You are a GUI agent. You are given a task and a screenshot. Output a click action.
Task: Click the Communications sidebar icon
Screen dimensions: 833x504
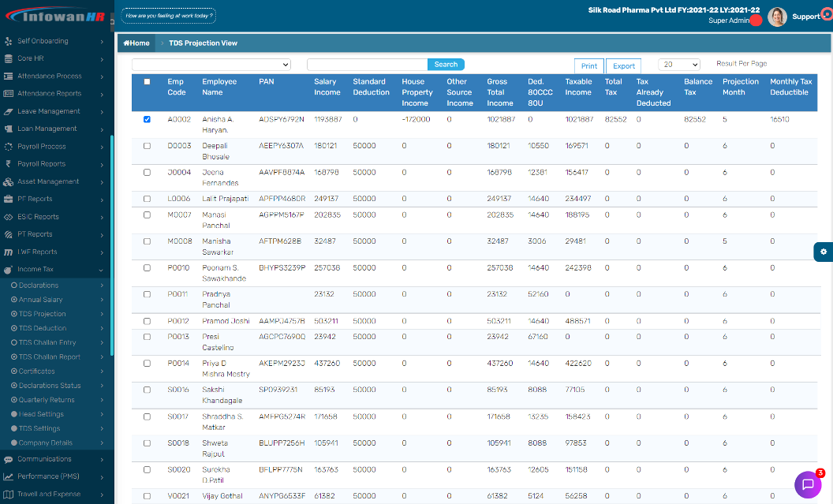tap(9, 459)
